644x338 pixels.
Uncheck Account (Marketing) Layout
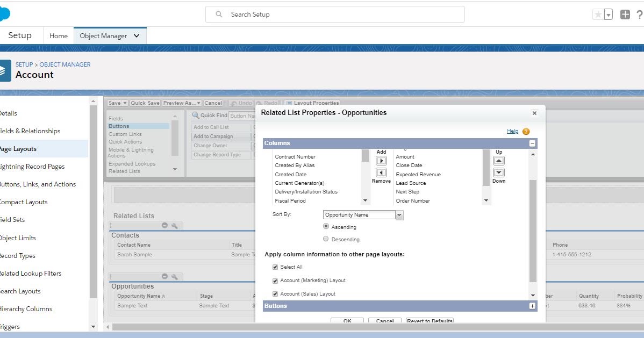[x=275, y=280]
